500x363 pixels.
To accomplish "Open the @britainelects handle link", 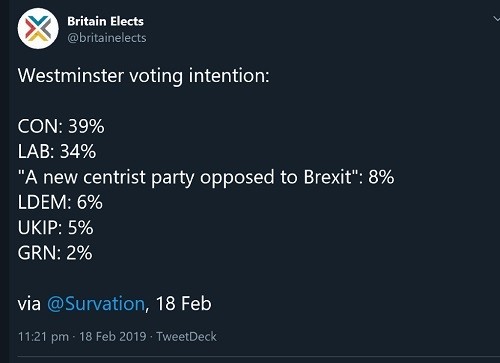I will 107,38.
